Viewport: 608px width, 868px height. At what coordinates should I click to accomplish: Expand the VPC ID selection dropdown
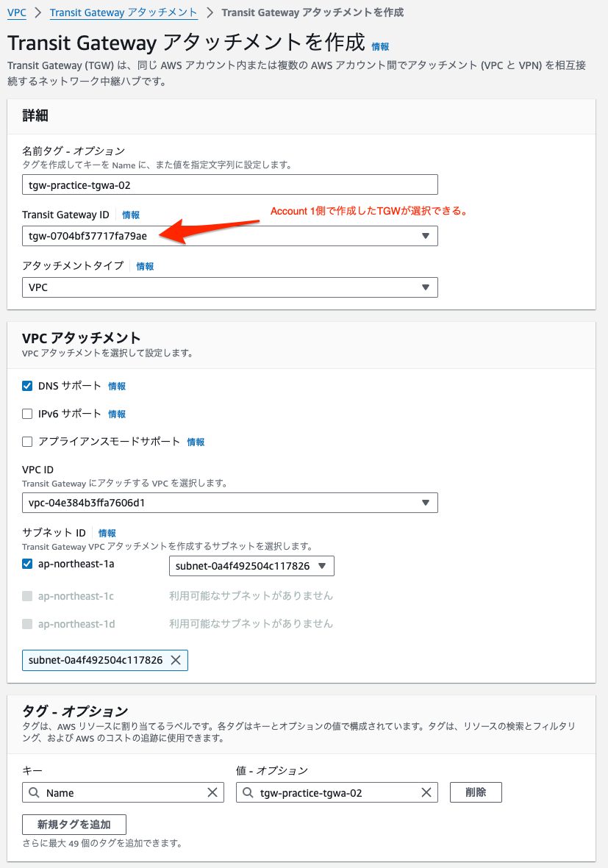pos(426,503)
